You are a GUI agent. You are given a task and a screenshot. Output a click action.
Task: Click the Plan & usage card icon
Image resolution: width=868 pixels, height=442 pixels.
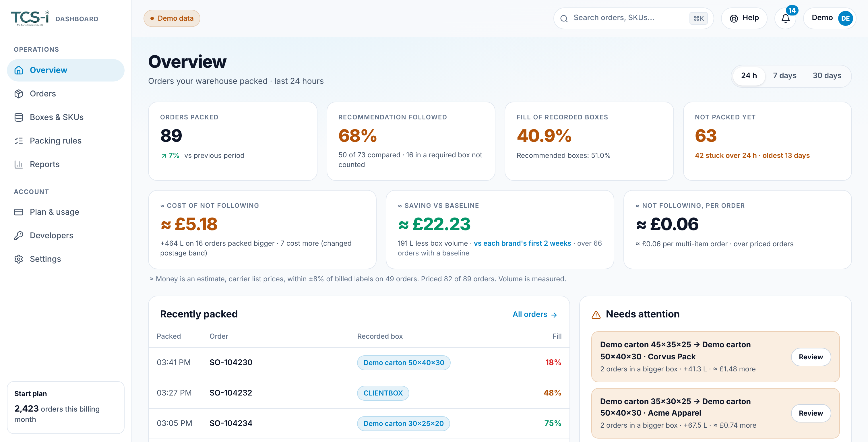19,212
